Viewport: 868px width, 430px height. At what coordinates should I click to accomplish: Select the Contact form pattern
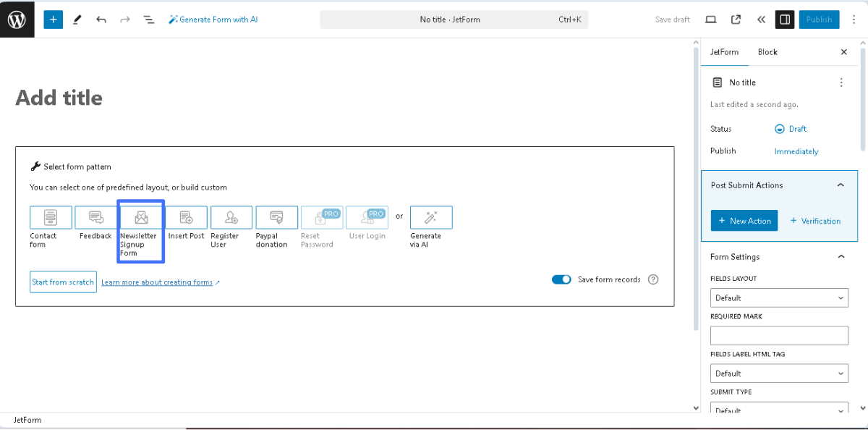pyautogui.click(x=50, y=217)
